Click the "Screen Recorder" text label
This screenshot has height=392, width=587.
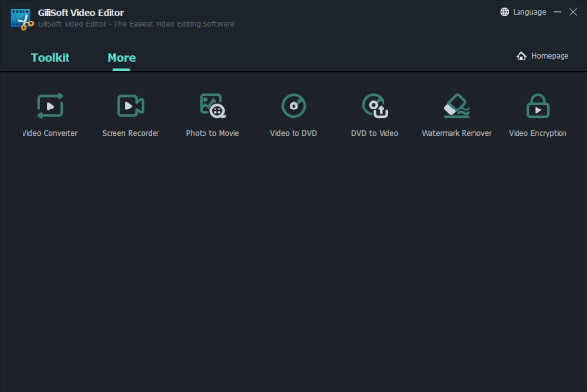point(130,133)
